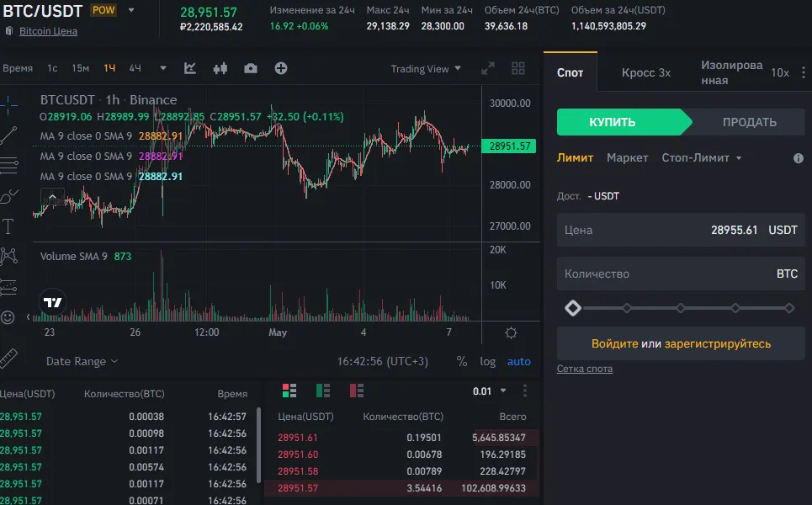Open the Кросс 3x margin tab

click(x=646, y=72)
